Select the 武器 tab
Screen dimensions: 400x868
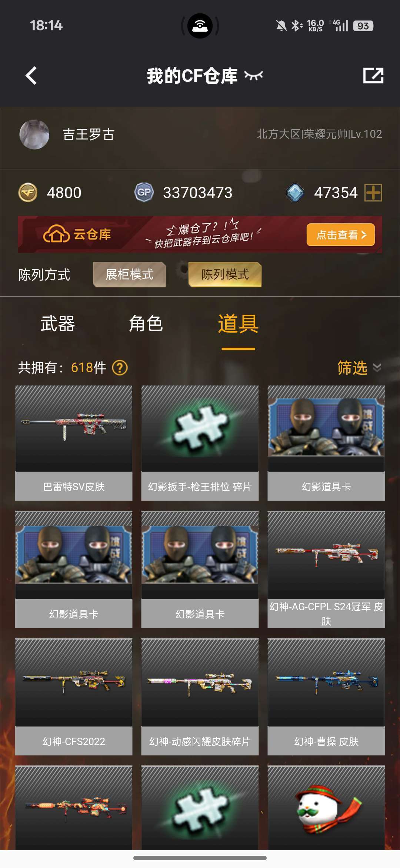[x=58, y=324]
